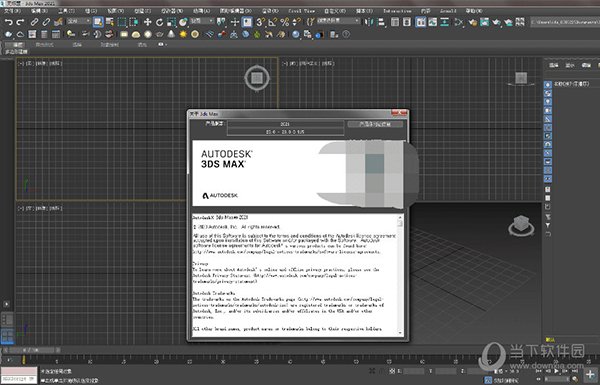Open the Select by Name list tool
Screen dimensions: 600x385
pos(110,22)
